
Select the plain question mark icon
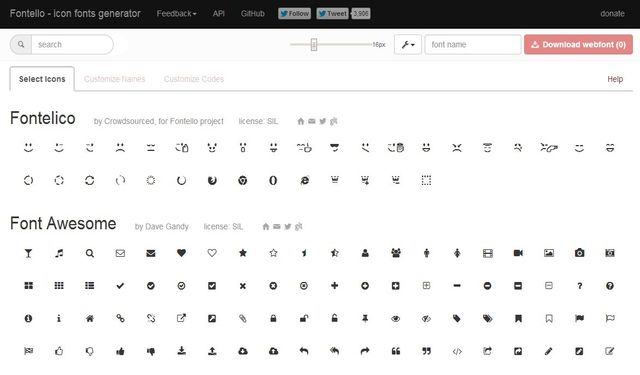click(x=579, y=286)
